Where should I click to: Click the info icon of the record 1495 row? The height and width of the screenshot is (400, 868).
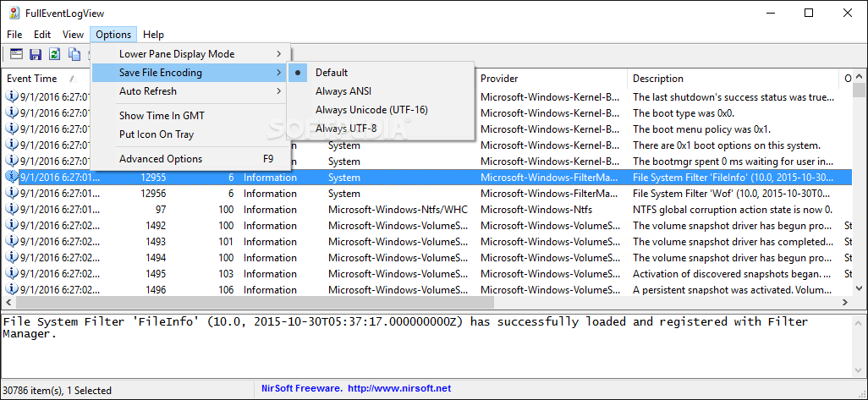12,273
